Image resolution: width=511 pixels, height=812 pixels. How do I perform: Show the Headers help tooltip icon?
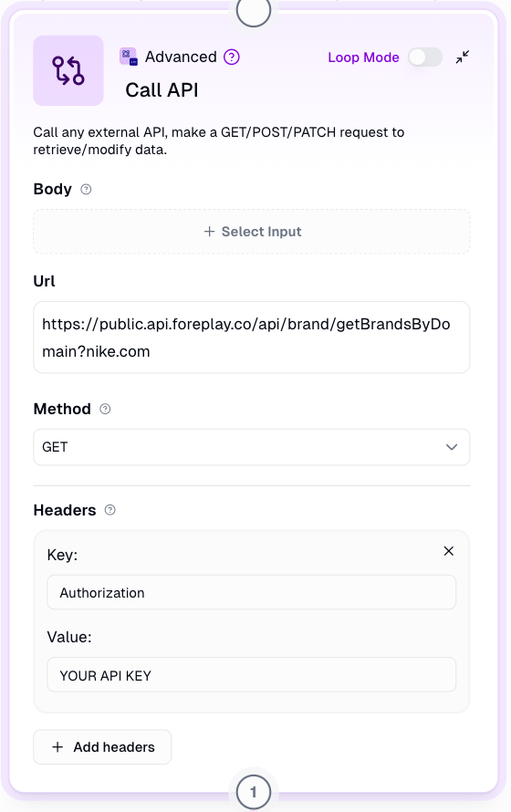(x=109, y=510)
